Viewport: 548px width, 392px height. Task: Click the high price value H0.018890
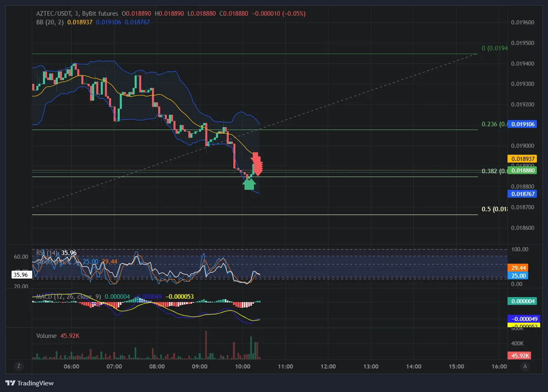pos(169,14)
